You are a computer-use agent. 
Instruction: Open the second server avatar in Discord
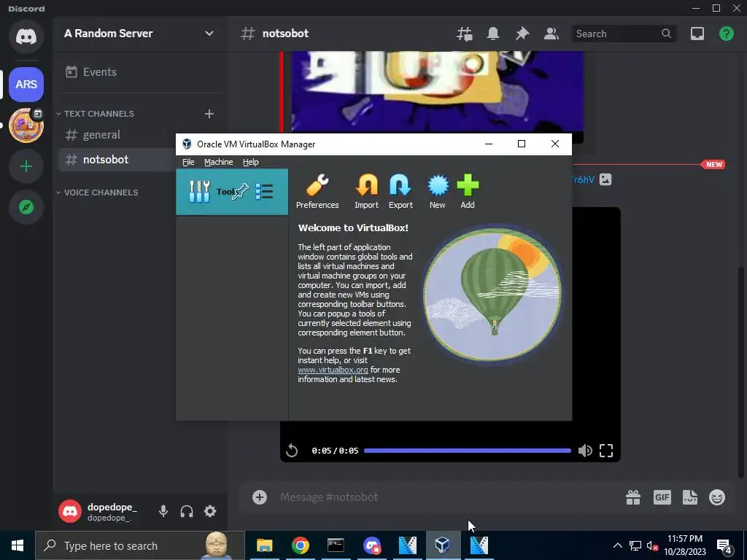point(26,125)
